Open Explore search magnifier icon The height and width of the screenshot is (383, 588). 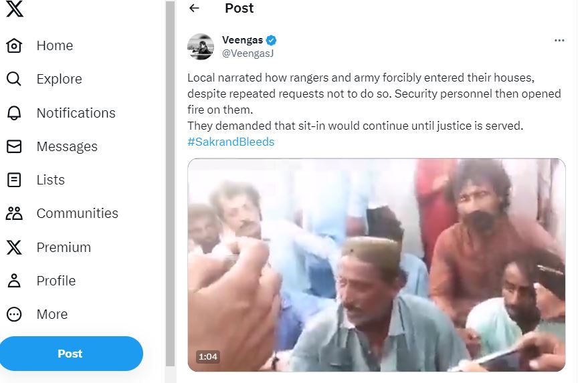point(14,80)
